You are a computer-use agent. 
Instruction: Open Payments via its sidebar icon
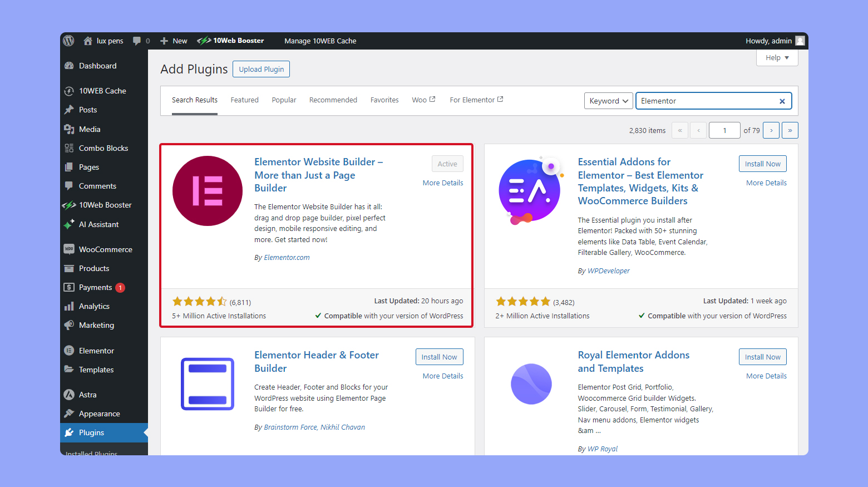pos(68,287)
